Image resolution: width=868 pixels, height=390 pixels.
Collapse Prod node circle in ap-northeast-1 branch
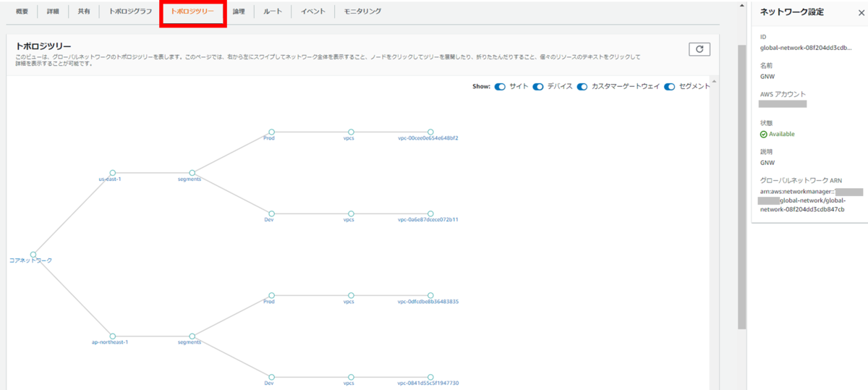pyautogui.click(x=271, y=295)
